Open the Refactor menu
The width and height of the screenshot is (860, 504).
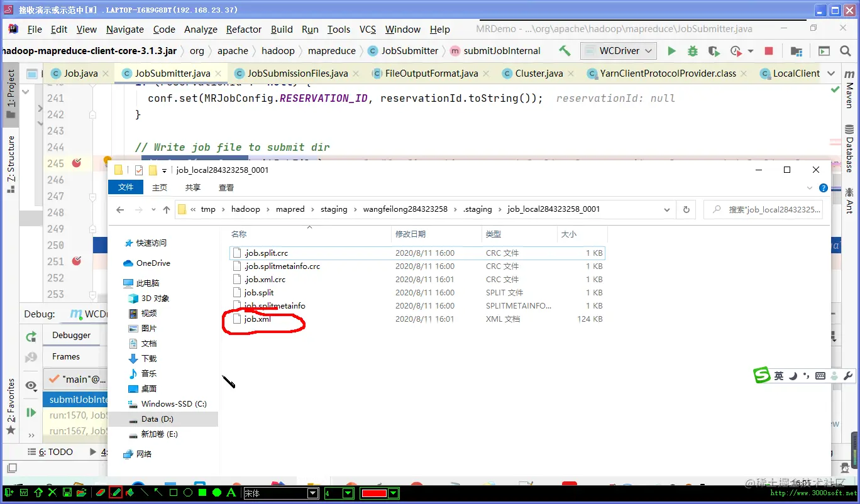pos(244,30)
